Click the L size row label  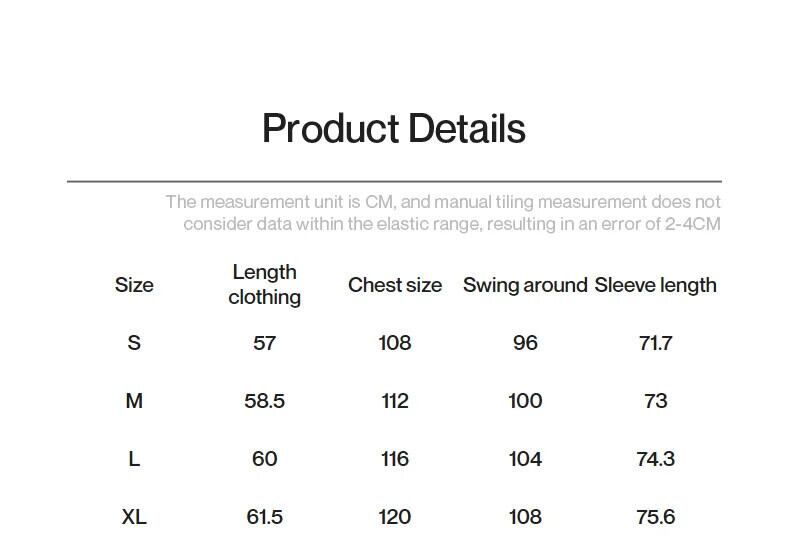coord(134,459)
